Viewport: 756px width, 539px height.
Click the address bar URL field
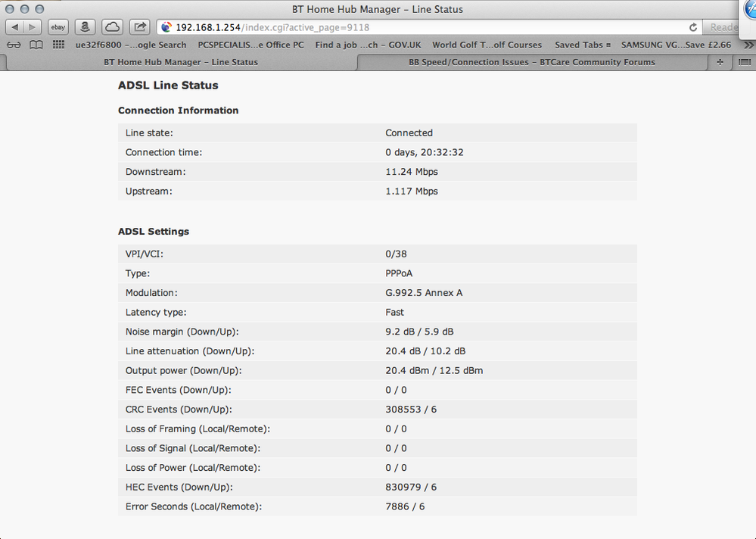tap(429, 27)
